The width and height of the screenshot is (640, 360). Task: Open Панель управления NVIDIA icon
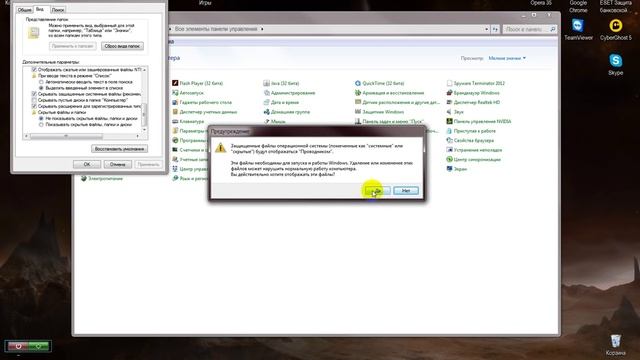tap(479, 122)
